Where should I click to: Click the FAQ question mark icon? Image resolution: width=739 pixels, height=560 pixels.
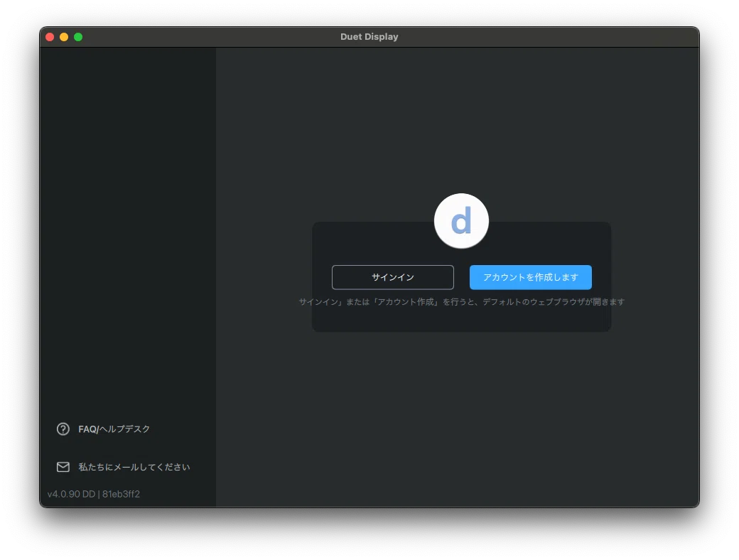63,429
